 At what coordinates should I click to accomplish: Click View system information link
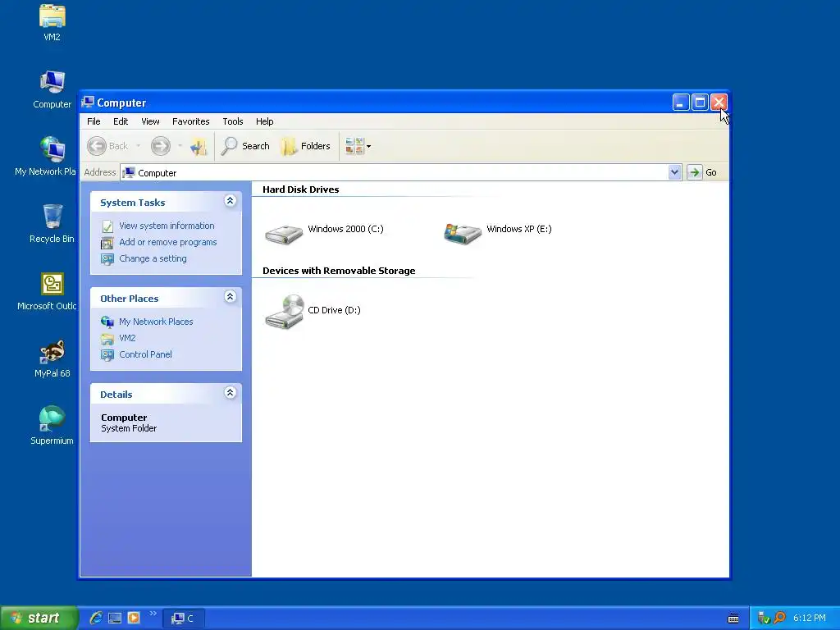[167, 226]
